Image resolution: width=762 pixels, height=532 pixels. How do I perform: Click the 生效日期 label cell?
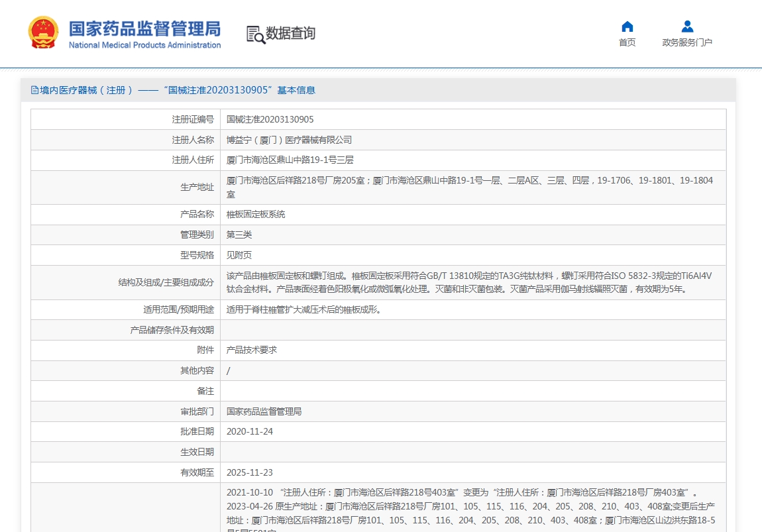click(x=125, y=452)
